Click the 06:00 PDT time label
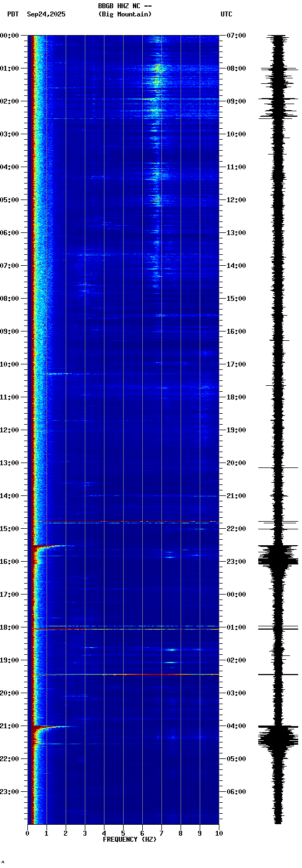Viewport: 302px width, 868px height. click(9, 233)
